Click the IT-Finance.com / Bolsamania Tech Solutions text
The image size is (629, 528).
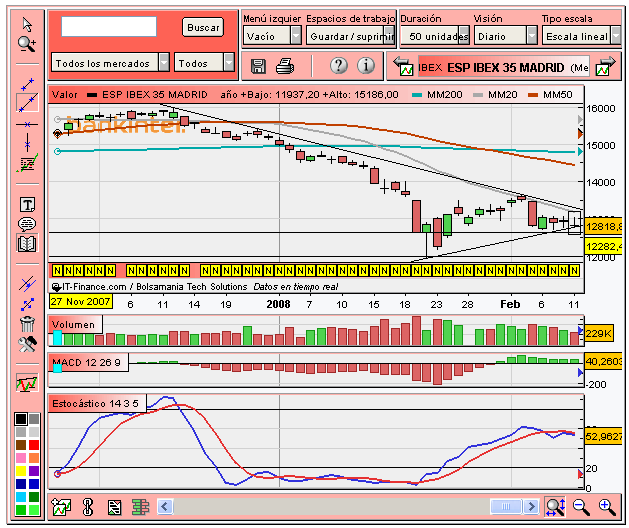tap(154, 287)
